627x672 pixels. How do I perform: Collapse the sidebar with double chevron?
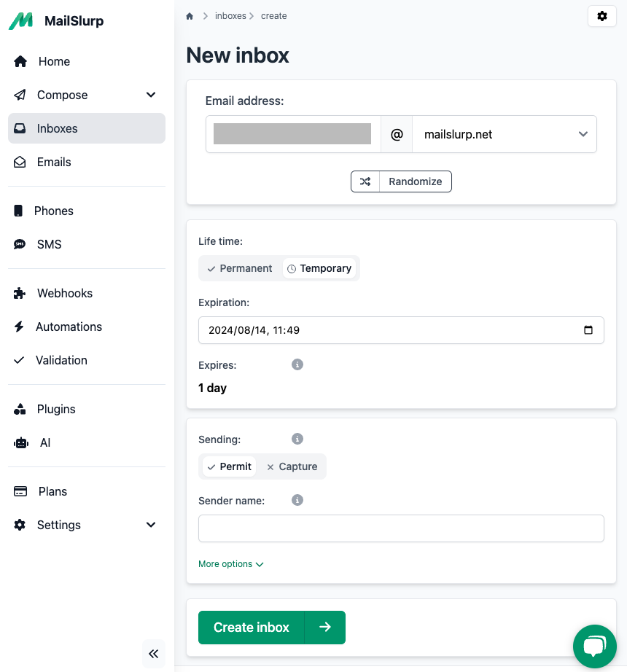click(153, 654)
